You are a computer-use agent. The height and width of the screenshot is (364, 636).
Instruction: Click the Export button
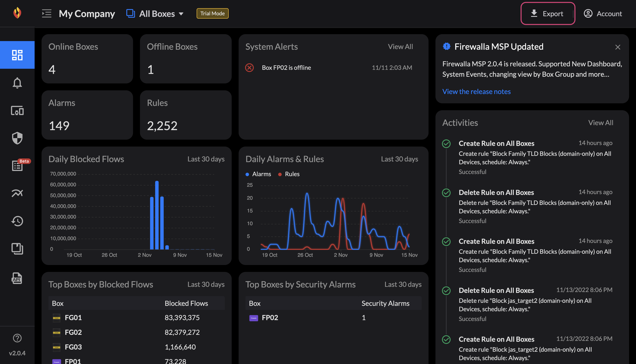point(548,13)
